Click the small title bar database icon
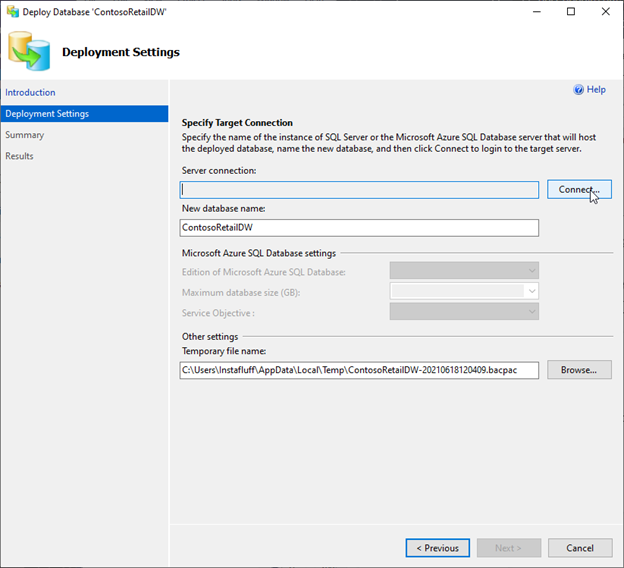 point(13,12)
